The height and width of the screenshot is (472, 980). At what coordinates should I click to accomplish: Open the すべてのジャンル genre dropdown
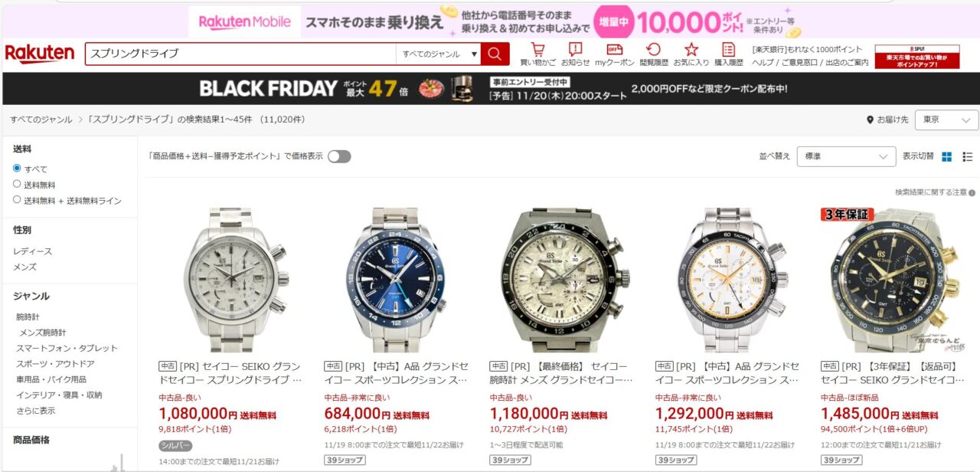438,54
